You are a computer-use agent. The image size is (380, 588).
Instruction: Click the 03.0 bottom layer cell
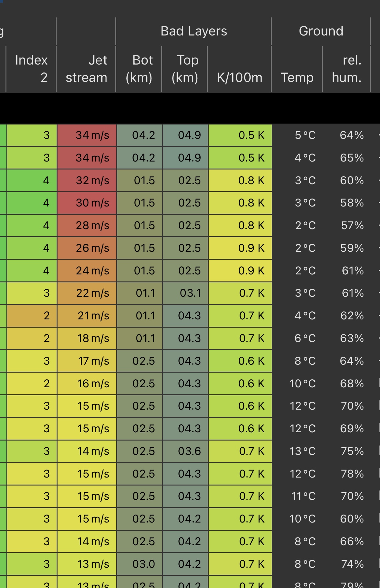click(x=140, y=564)
